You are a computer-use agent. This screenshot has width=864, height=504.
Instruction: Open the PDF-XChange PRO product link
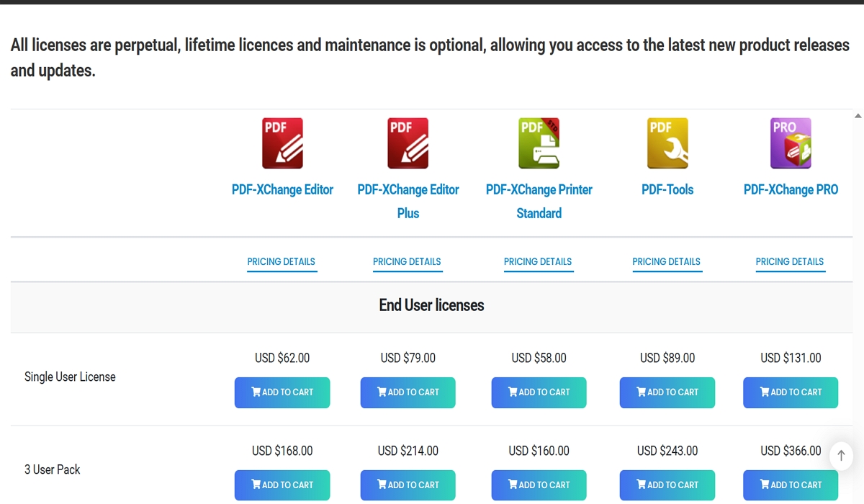point(791,189)
